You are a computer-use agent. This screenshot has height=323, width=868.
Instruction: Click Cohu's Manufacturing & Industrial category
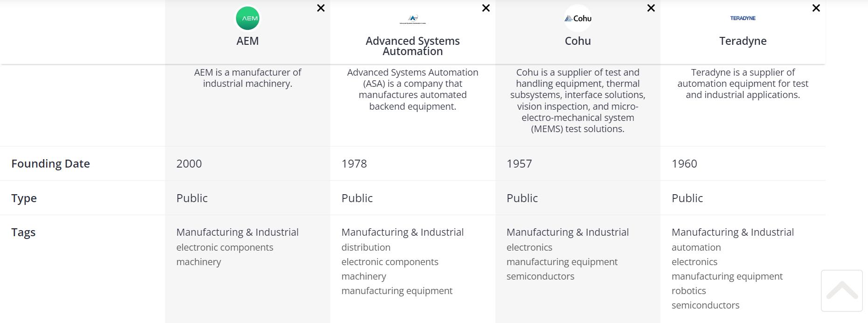pyautogui.click(x=567, y=232)
